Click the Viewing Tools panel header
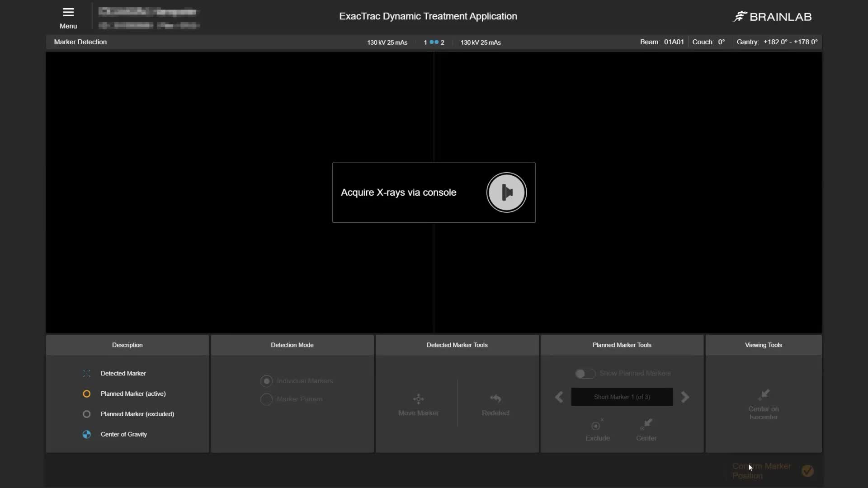 pyautogui.click(x=764, y=345)
